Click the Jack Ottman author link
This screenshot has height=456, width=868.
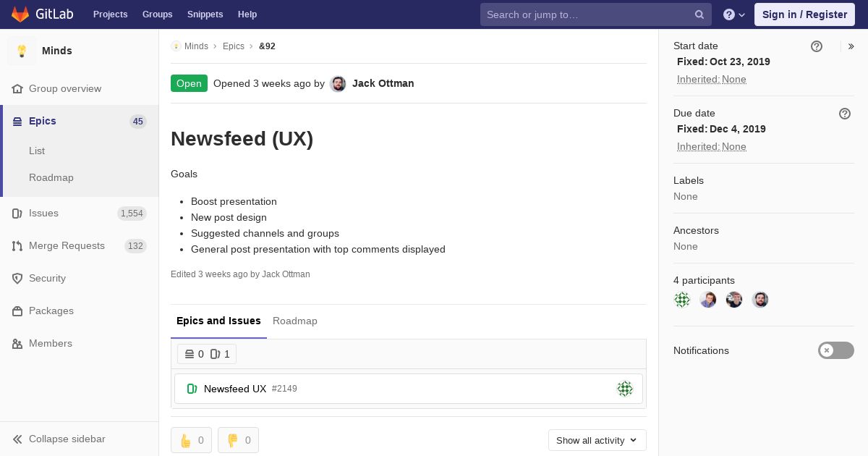(x=383, y=83)
